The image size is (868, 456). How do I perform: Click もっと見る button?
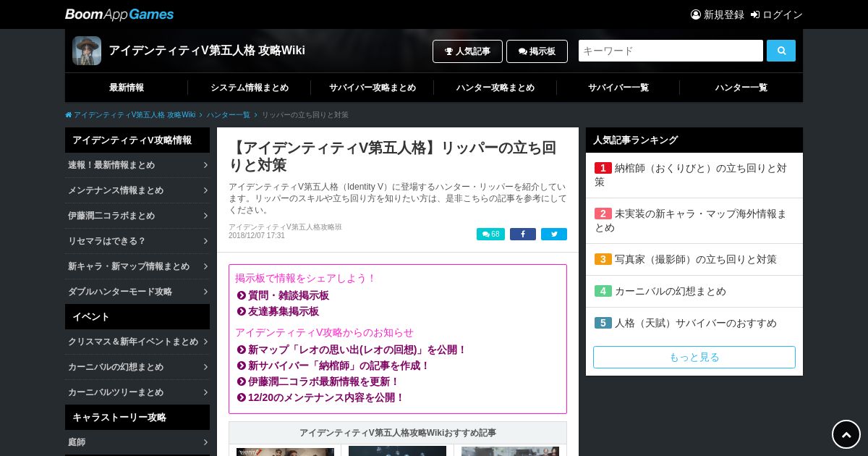[694, 357]
